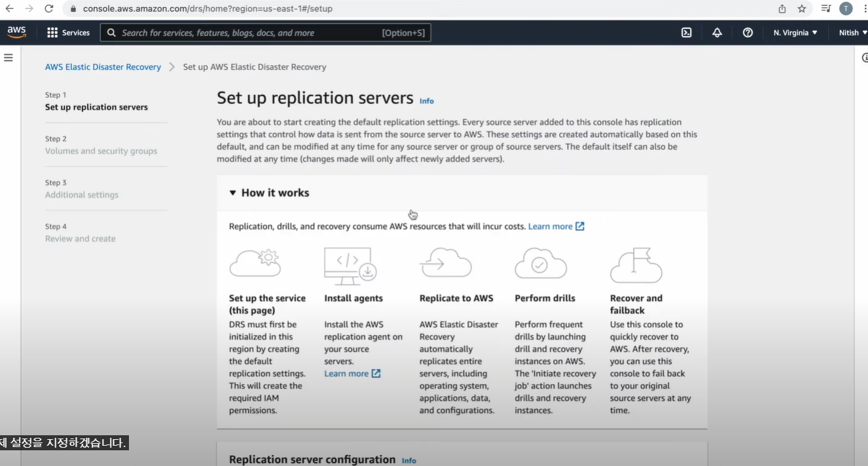The width and height of the screenshot is (868, 466).
Task: Share this page via the share icon
Action: (x=782, y=9)
